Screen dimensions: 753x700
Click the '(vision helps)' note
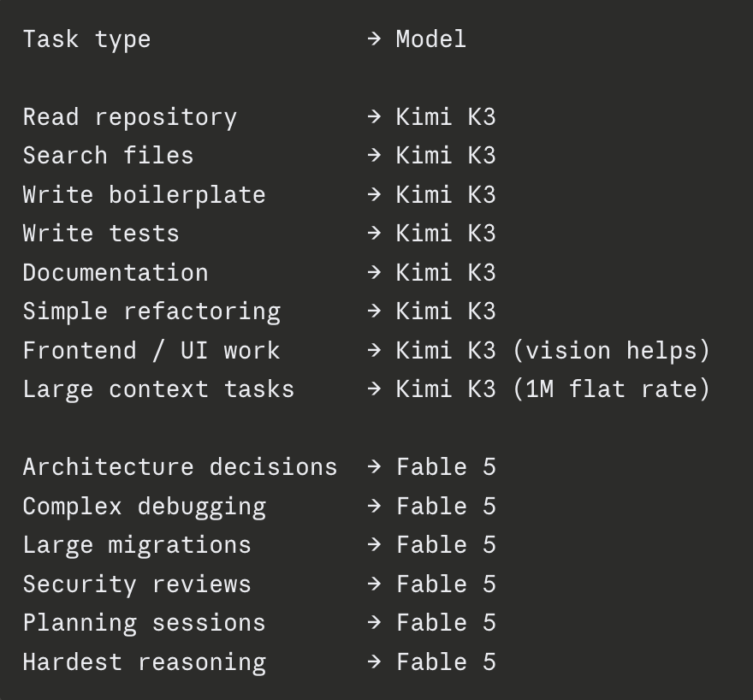click(612, 351)
